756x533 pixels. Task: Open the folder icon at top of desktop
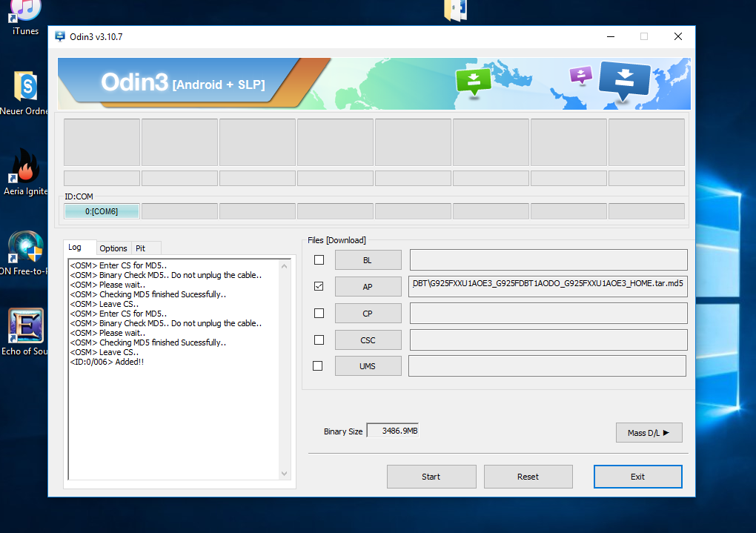coord(456,10)
